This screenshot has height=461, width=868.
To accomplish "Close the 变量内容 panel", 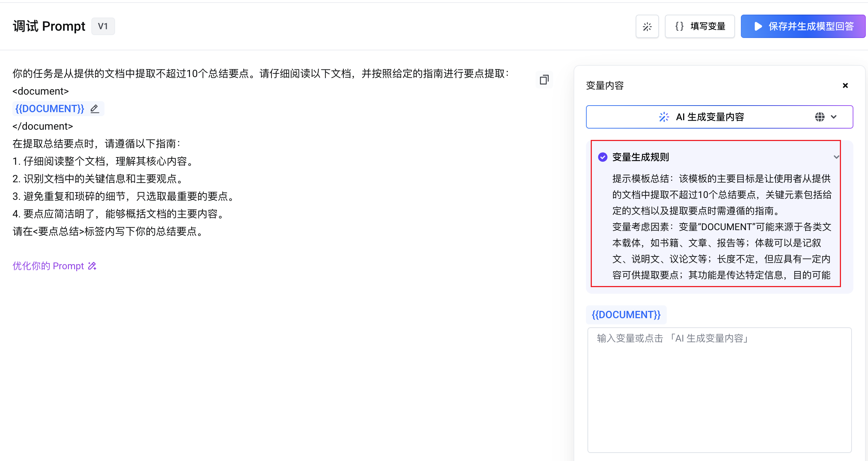I will (845, 85).
